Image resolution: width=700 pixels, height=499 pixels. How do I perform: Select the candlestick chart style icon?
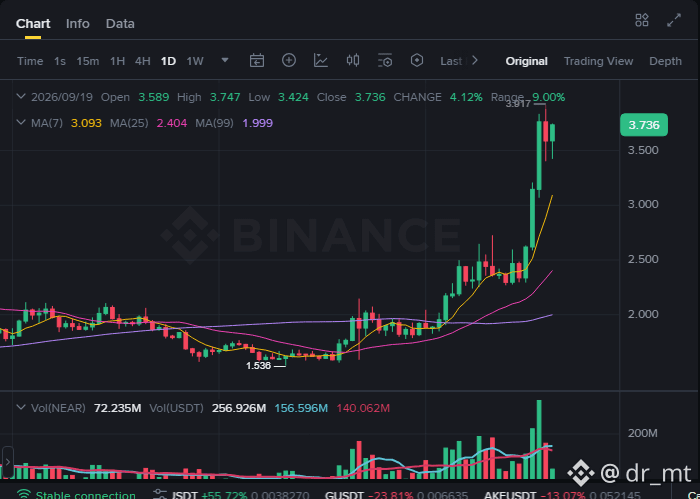point(353,60)
